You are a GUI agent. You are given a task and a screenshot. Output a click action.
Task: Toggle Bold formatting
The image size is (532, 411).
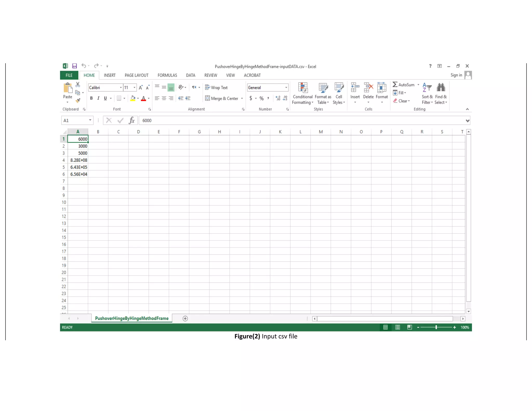(91, 98)
